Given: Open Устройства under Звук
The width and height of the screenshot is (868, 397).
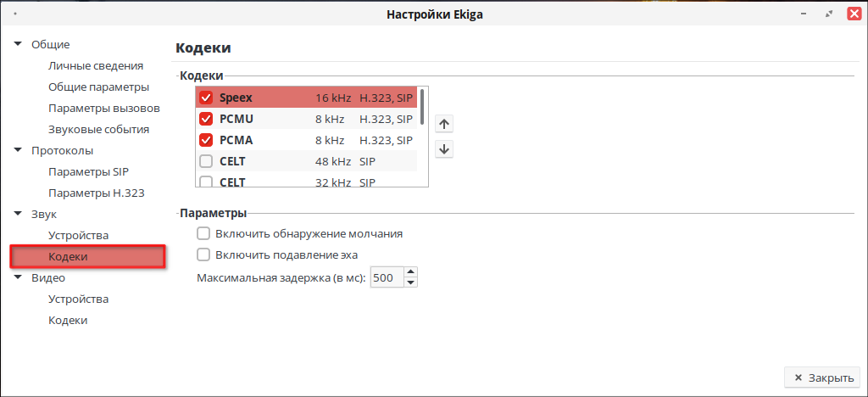Looking at the screenshot, I should coord(78,235).
